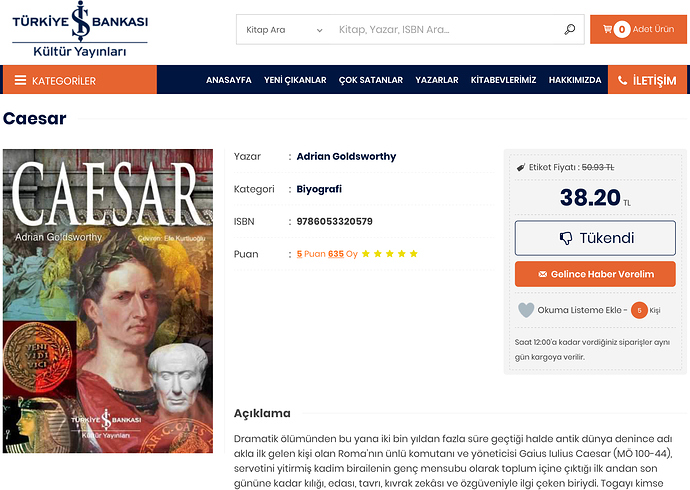Click the first rating star
Viewport: 690px width, 490px height.
tap(366, 253)
